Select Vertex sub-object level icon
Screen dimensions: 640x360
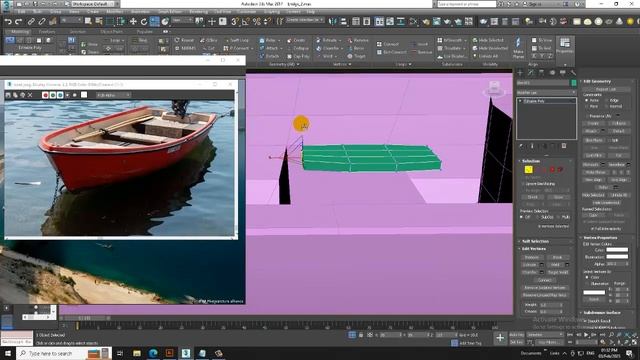pyautogui.click(x=529, y=169)
